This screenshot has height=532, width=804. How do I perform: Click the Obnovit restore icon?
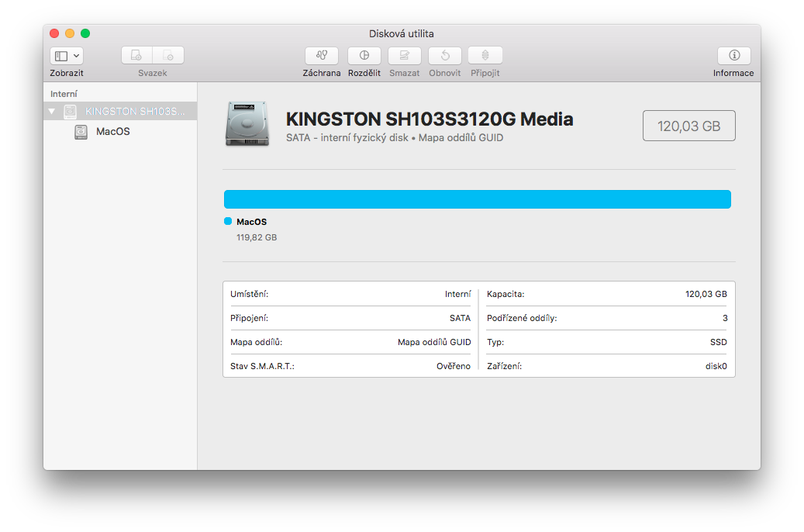[444, 55]
